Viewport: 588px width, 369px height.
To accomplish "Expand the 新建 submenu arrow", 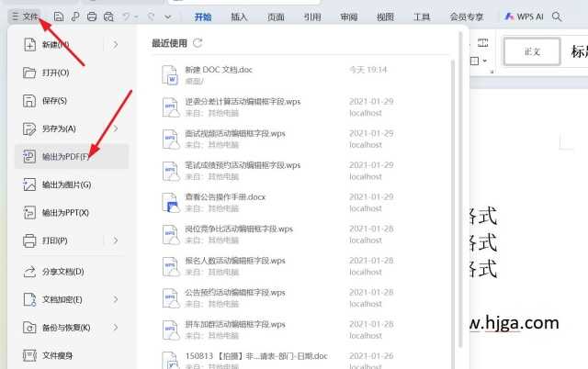I will (x=116, y=45).
